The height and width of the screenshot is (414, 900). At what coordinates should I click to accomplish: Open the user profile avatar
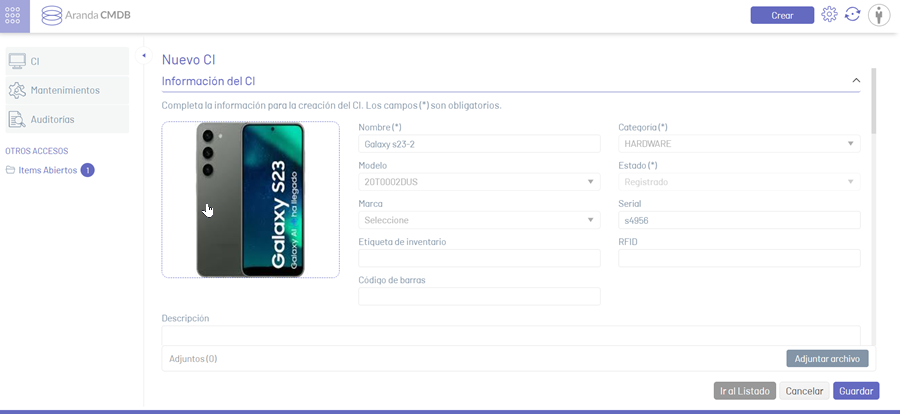click(x=879, y=15)
